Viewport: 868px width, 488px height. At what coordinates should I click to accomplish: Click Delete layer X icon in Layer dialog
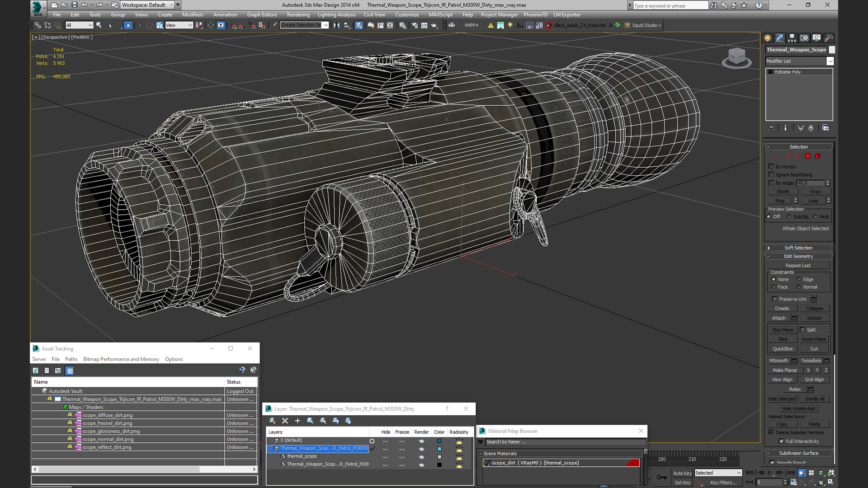pyautogui.click(x=285, y=421)
